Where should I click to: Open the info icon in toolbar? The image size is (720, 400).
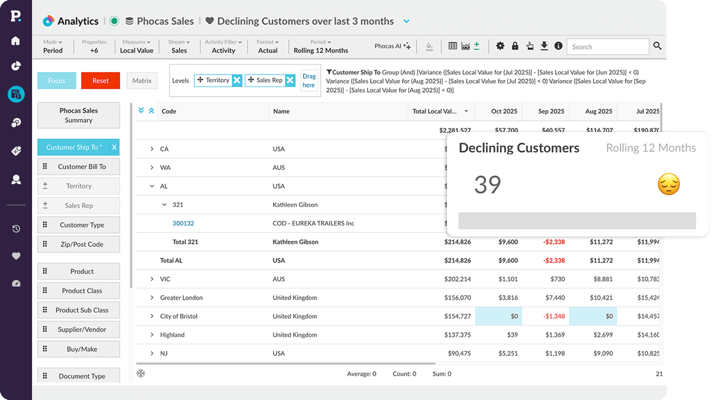[x=557, y=46]
